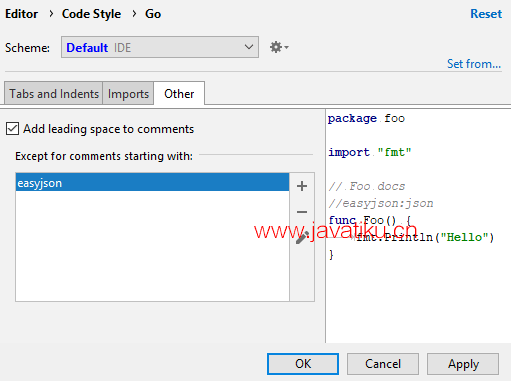
Task: Click the // Foo docs comment line
Action: [x=367, y=186]
